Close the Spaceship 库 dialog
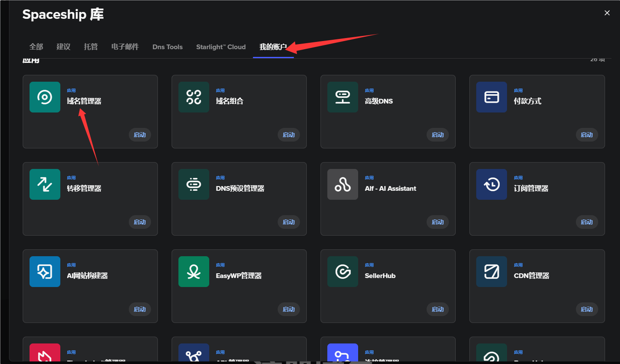Screen dimensions: 620x364 (607, 13)
